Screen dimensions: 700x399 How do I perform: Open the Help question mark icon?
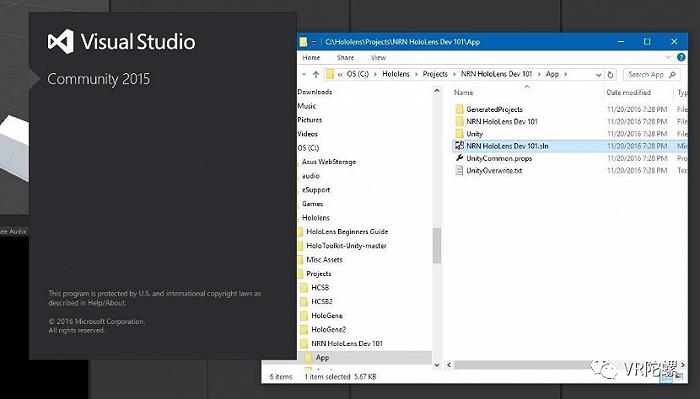pyautogui.click(x=681, y=57)
